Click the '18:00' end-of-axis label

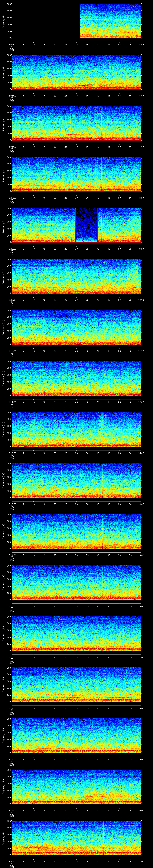coord(141,708)
